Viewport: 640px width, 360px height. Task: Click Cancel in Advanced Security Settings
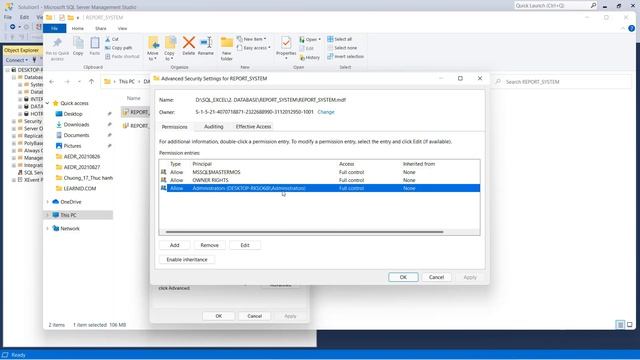[x=436, y=277]
